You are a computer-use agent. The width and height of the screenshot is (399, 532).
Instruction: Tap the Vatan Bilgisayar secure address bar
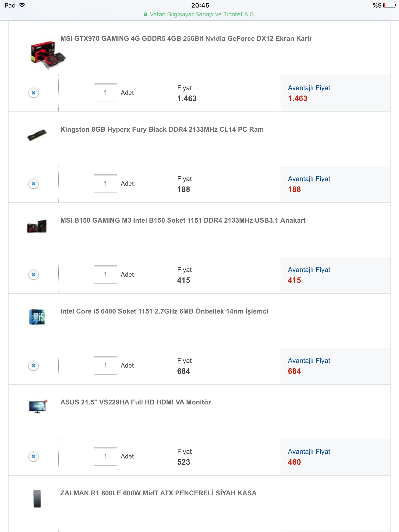pyautogui.click(x=199, y=14)
